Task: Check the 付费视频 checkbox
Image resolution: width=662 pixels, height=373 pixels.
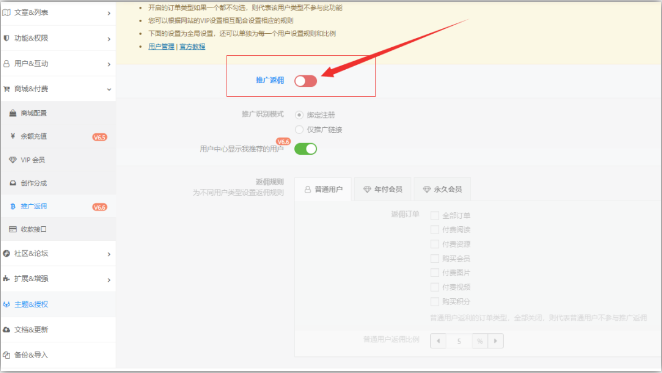Action: click(434, 287)
